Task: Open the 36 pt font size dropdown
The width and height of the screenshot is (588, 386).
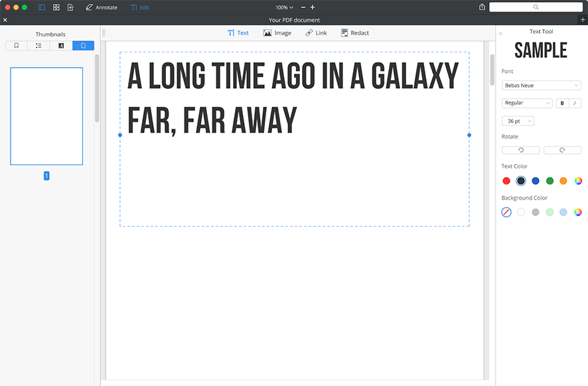Action: tap(518, 121)
